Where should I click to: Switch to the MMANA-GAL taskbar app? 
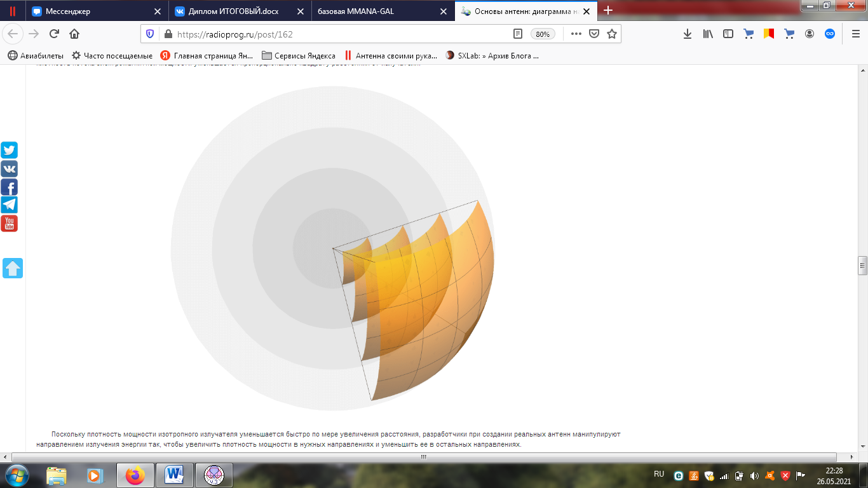click(214, 475)
